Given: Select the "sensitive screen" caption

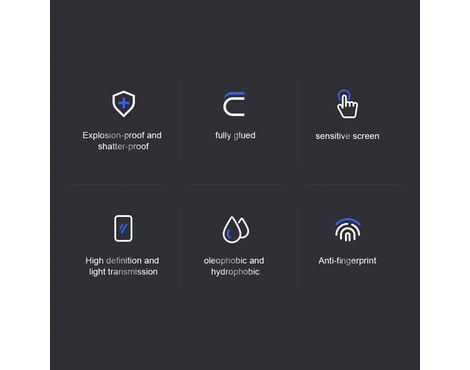Looking at the screenshot, I should pos(347,136).
